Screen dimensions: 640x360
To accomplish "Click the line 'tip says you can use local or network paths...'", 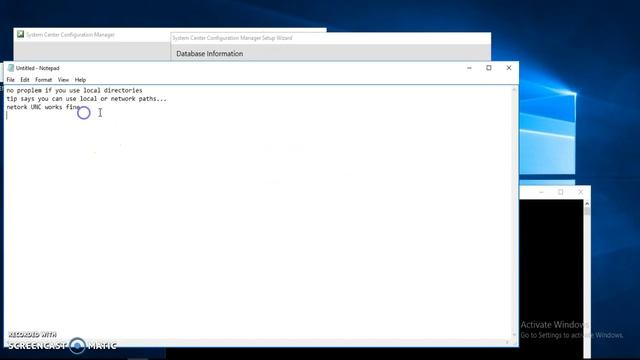I will tap(87, 99).
